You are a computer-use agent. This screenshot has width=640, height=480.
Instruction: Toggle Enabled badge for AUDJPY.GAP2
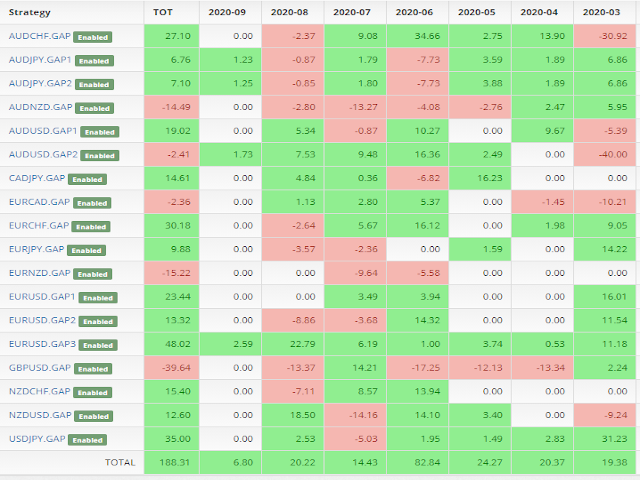(x=94, y=84)
